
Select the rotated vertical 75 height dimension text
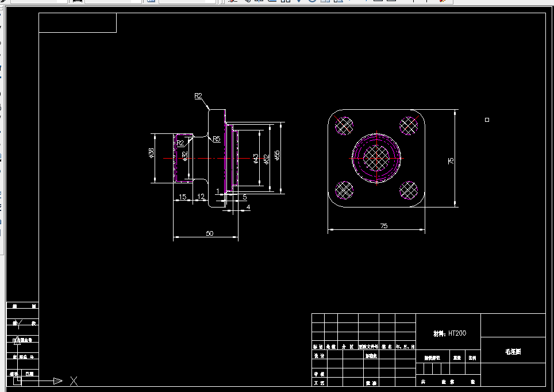point(451,161)
